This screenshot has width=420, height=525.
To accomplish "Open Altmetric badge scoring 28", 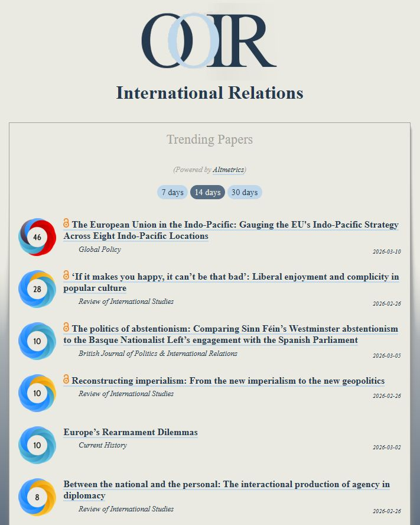I will pos(37,289).
